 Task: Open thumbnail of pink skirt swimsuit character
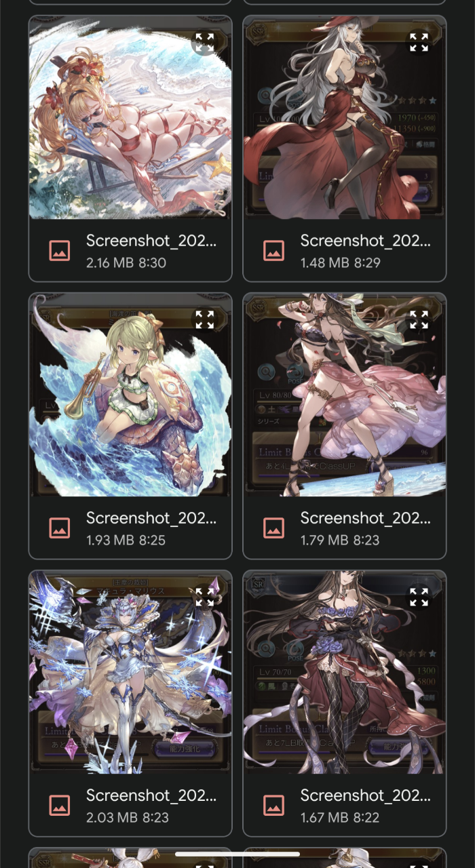(x=345, y=395)
